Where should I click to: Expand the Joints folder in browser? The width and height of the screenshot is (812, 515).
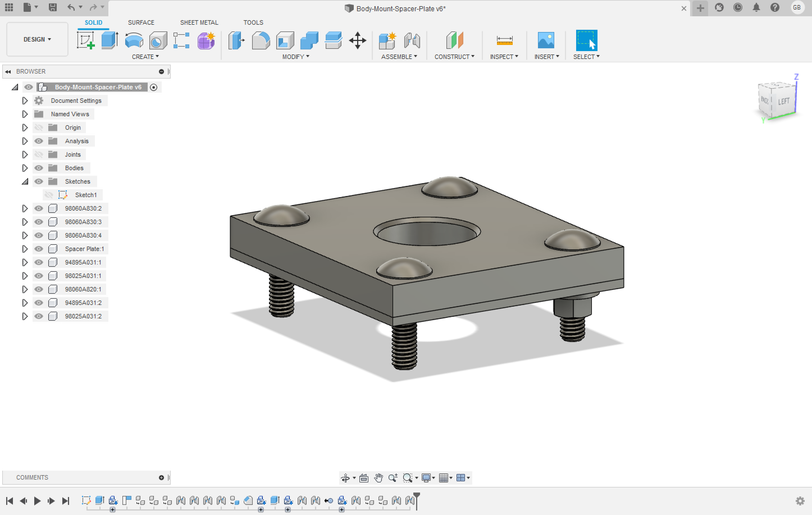pyautogui.click(x=24, y=154)
